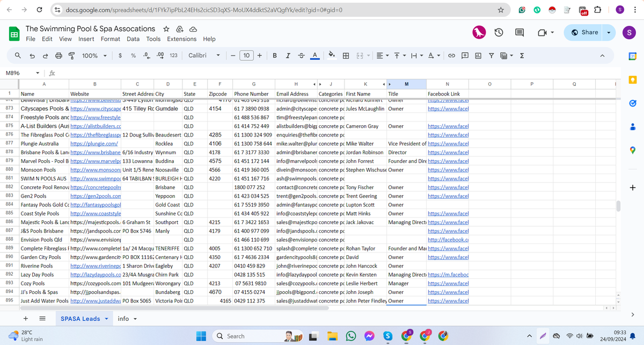Click the font size 10 field

point(246,55)
